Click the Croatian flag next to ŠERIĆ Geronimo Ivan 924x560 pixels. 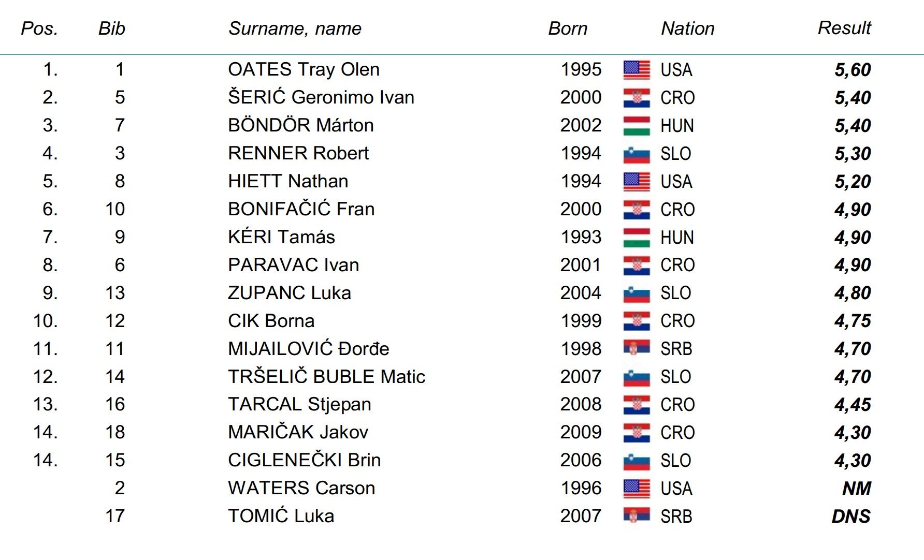[637, 98]
